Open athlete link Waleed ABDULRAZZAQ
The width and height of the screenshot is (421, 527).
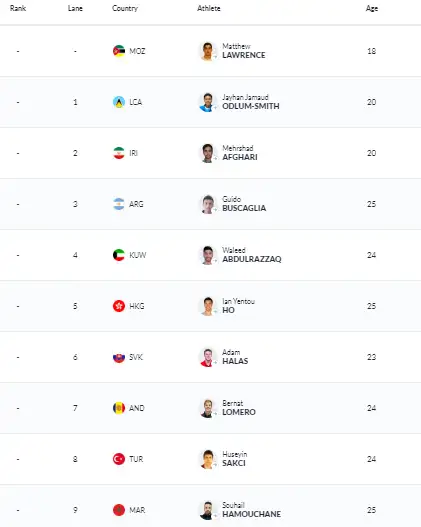coord(252,255)
